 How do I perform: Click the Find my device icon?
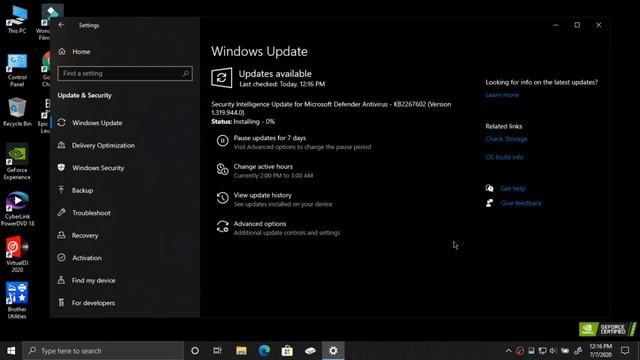[61, 280]
